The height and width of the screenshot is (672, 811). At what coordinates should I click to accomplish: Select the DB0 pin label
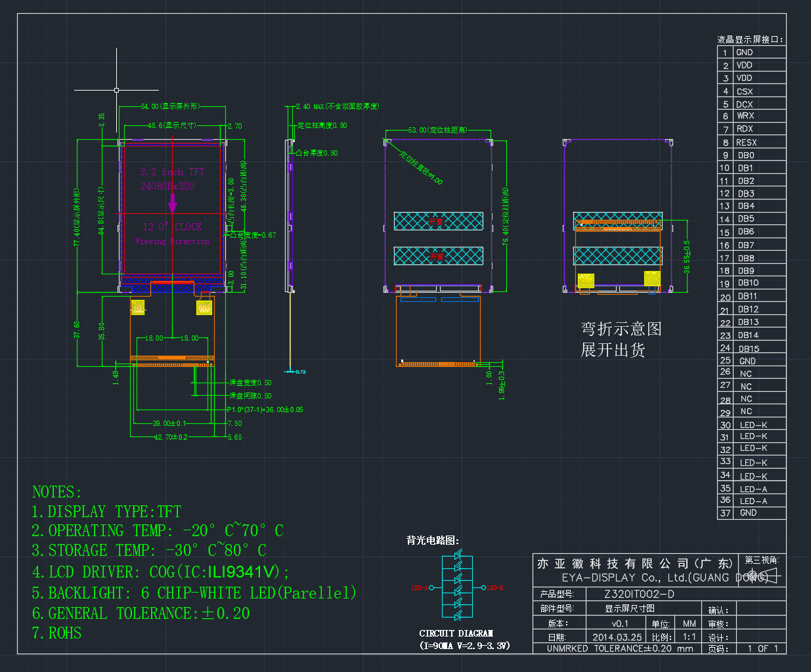[746, 156]
